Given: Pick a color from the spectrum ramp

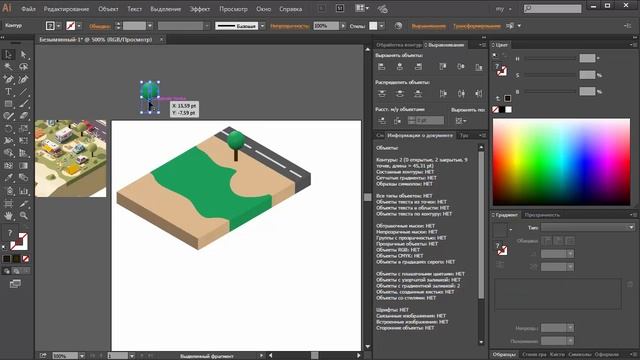Looking at the screenshot, I should (x=561, y=162).
